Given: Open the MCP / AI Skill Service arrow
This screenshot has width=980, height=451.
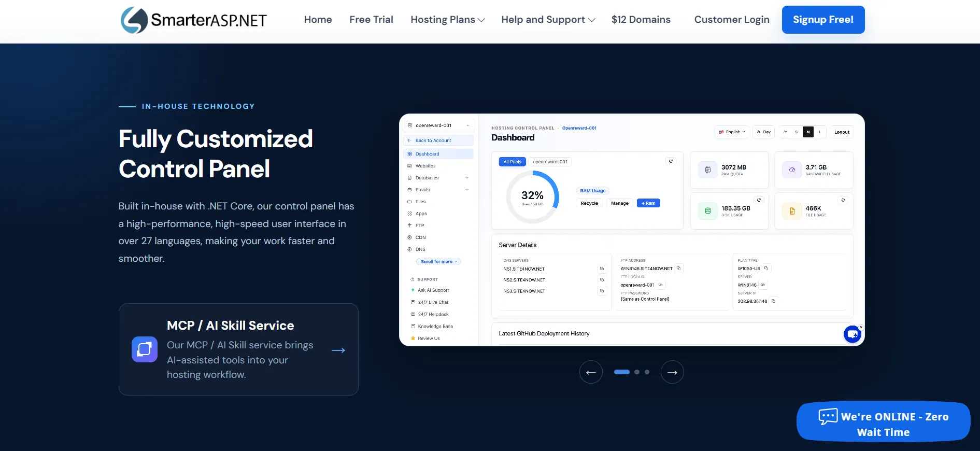Looking at the screenshot, I should tap(338, 350).
